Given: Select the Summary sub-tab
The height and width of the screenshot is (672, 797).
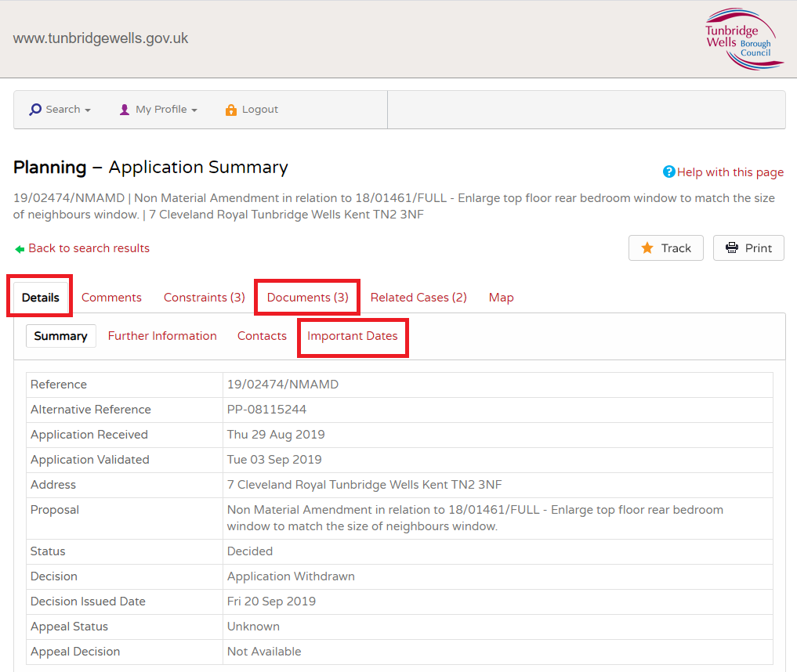Looking at the screenshot, I should tap(60, 336).
